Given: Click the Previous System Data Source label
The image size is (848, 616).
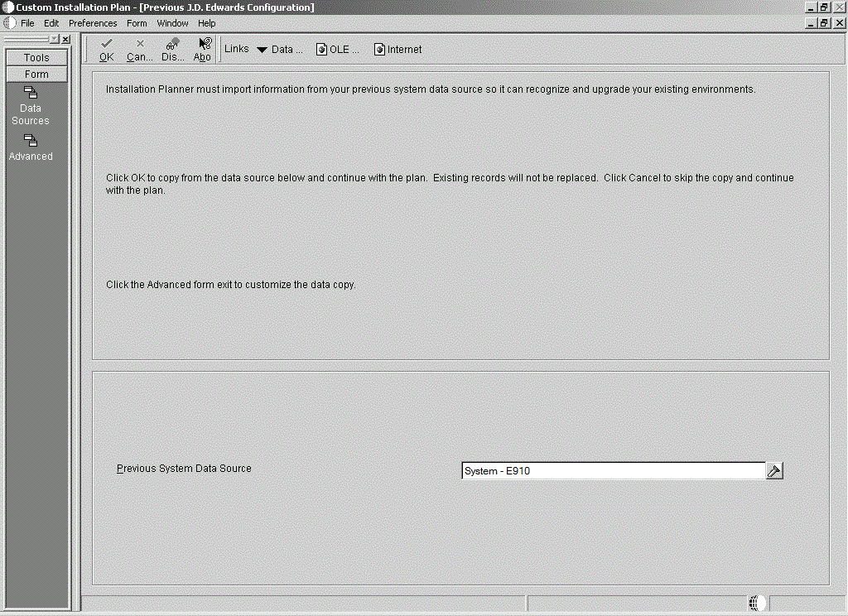Looking at the screenshot, I should [x=184, y=469].
